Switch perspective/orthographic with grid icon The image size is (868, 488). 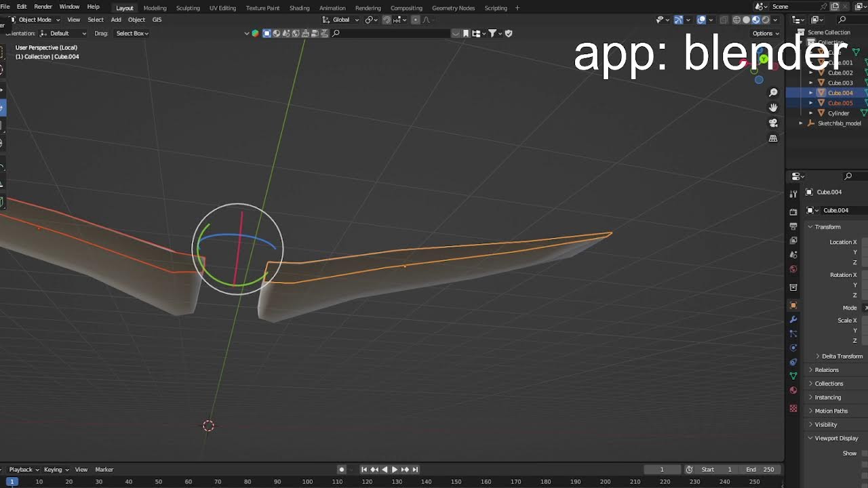(773, 138)
